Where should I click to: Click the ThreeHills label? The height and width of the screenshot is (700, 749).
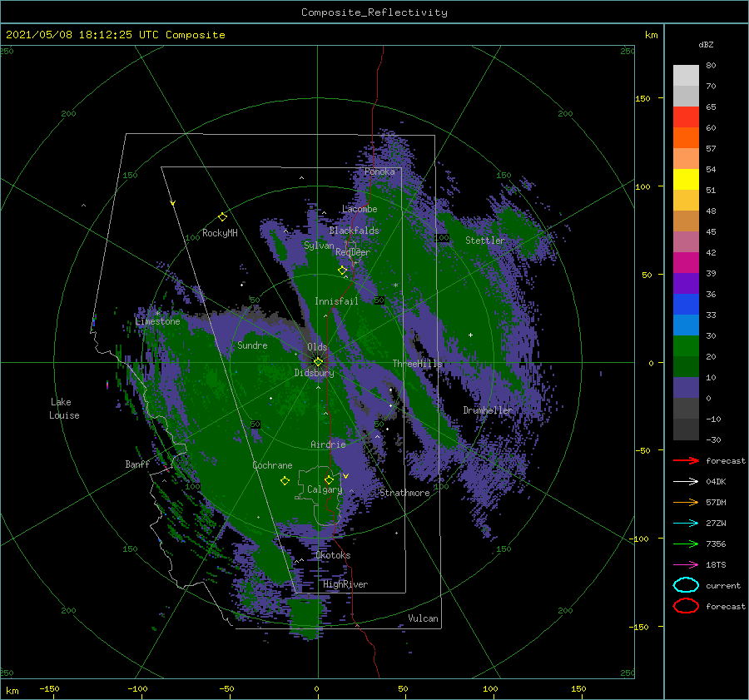(x=418, y=364)
